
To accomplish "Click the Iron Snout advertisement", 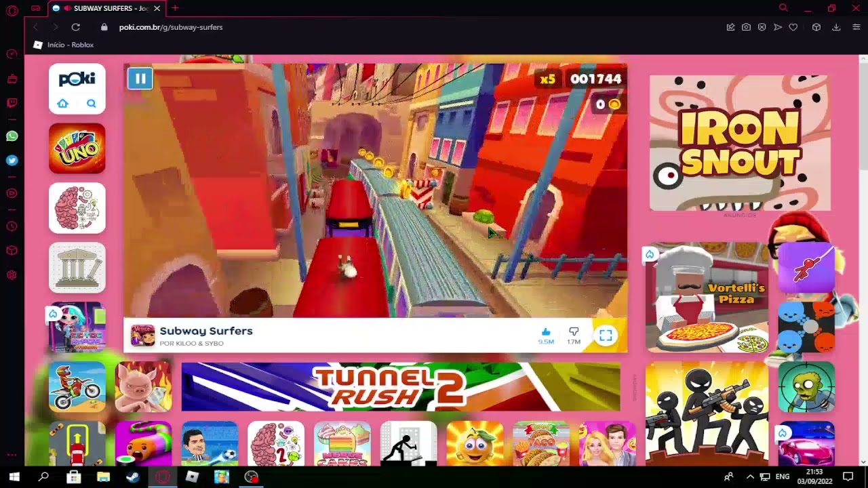I will [740, 143].
